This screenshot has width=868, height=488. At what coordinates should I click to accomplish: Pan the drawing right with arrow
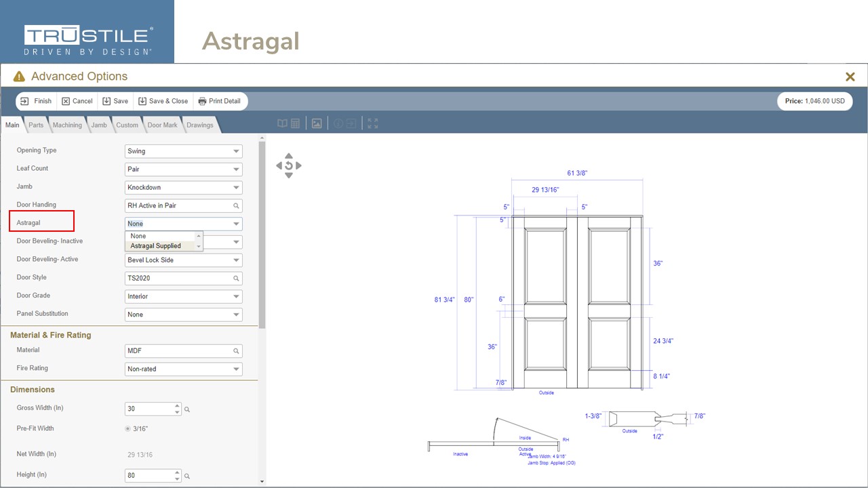pyautogui.click(x=298, y=165)
